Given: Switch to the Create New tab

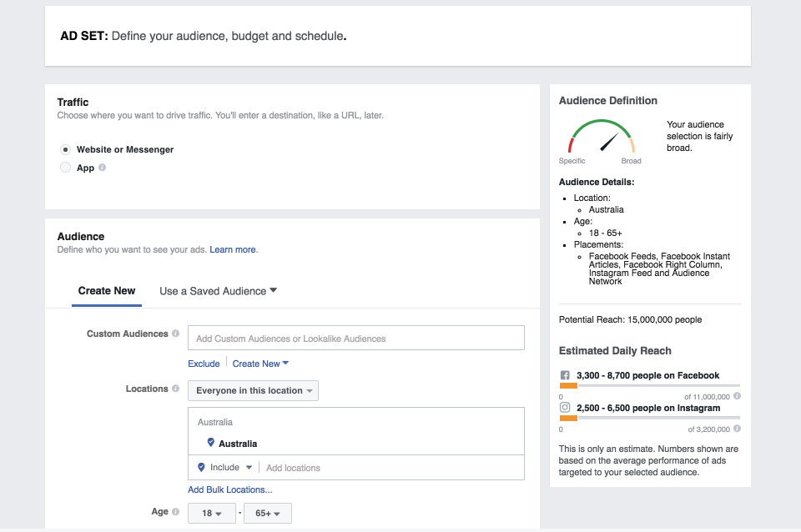Looking at the screenshot, I should 107,291.
